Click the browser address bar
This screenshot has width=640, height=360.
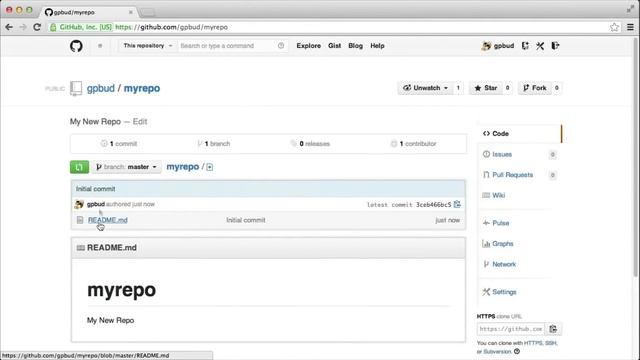327,27
